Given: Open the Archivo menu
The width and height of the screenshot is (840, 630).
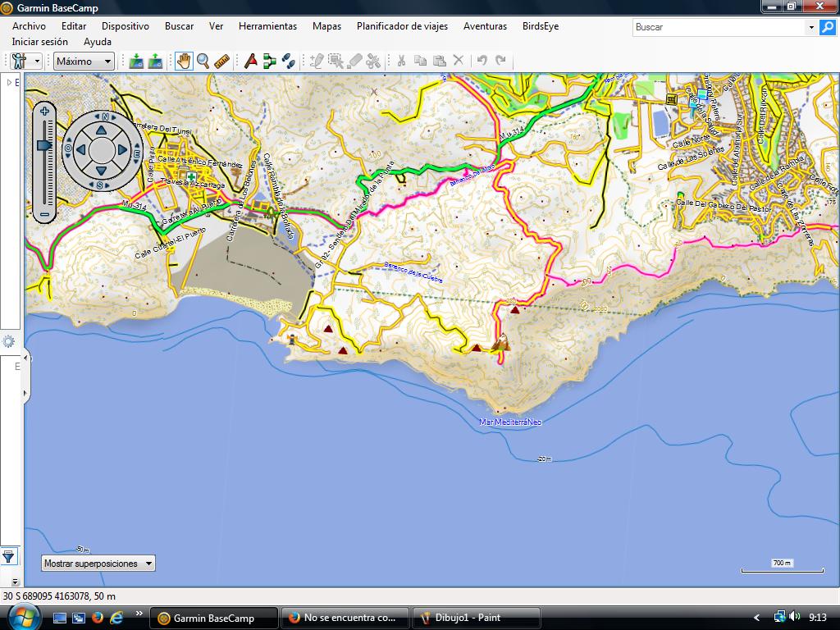Looking at the screenshot, I should pos(29,25).
